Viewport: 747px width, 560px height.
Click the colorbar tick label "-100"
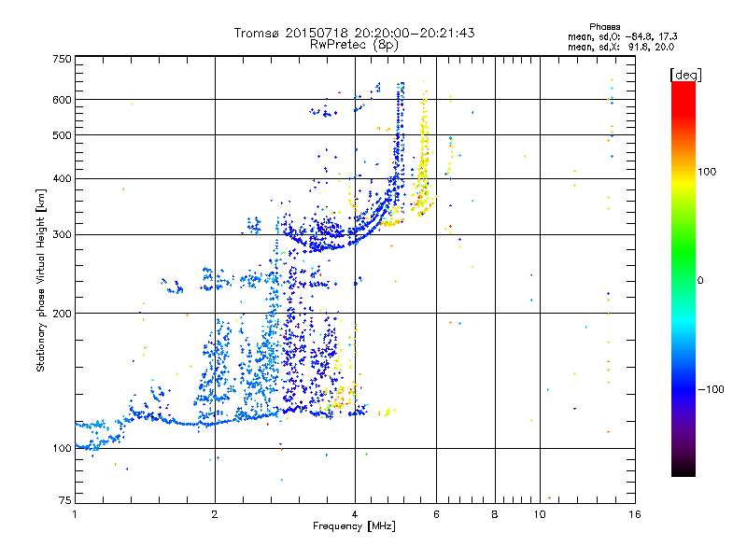711,389
